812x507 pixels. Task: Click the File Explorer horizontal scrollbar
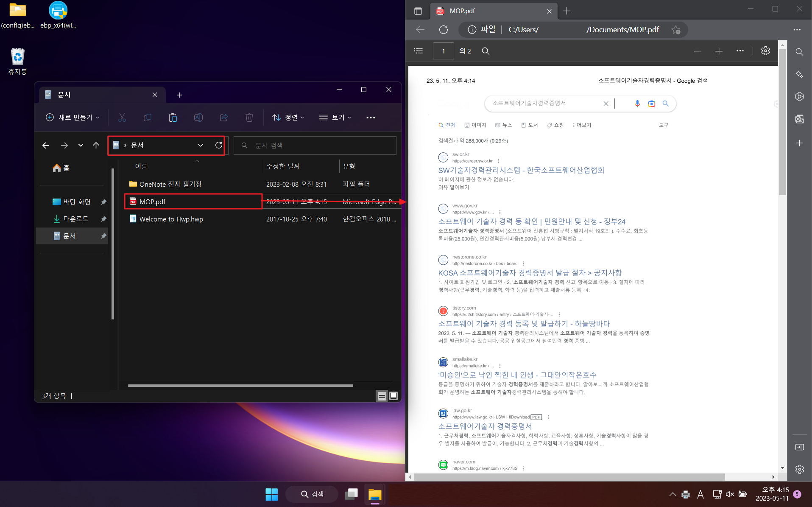pyautogui.click(x=240, y=386)
